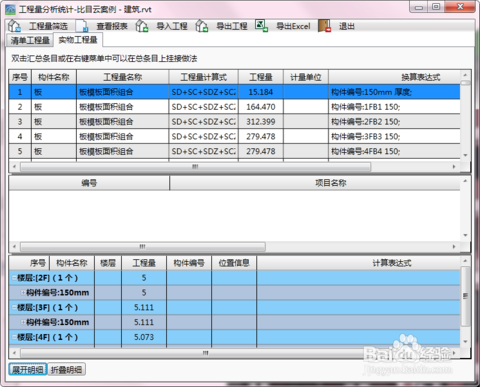Image resolution: width=480 pixels, height=387 pixels.
Task: Expand 构件编号:150mm under 2F
Action: (x=23, y=293)
